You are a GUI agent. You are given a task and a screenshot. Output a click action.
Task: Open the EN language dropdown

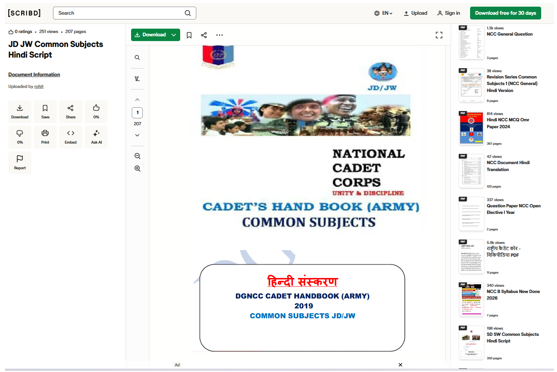point(383,13)
